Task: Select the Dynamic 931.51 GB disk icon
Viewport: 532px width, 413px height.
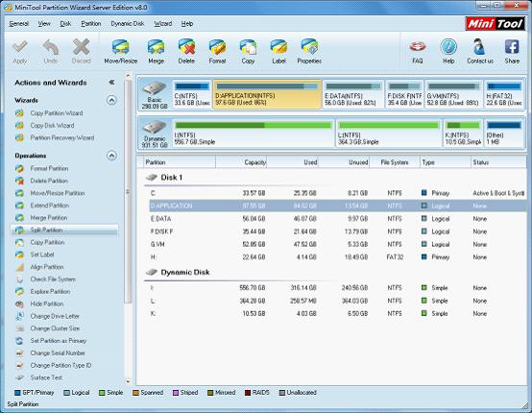Action: coord(155,134)
